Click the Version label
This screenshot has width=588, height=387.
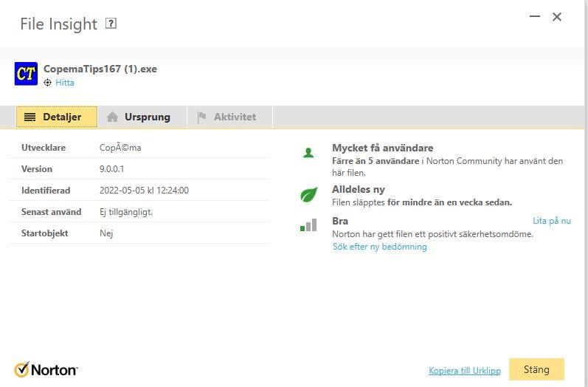point(37,169)
